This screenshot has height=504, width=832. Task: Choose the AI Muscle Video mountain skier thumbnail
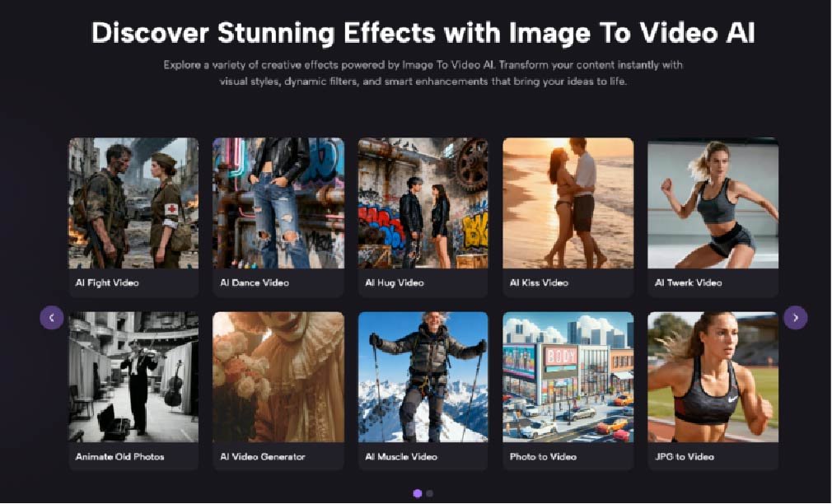click(423, 376)
